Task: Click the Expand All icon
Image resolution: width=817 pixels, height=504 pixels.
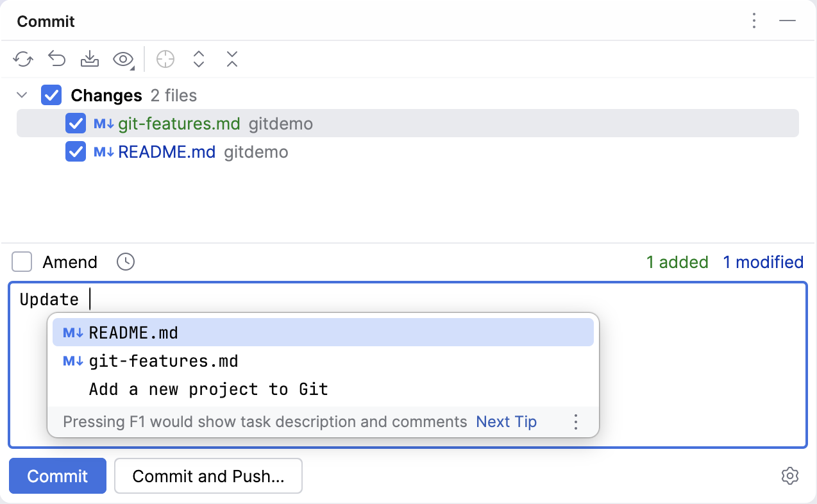Action: click(199, 59)
